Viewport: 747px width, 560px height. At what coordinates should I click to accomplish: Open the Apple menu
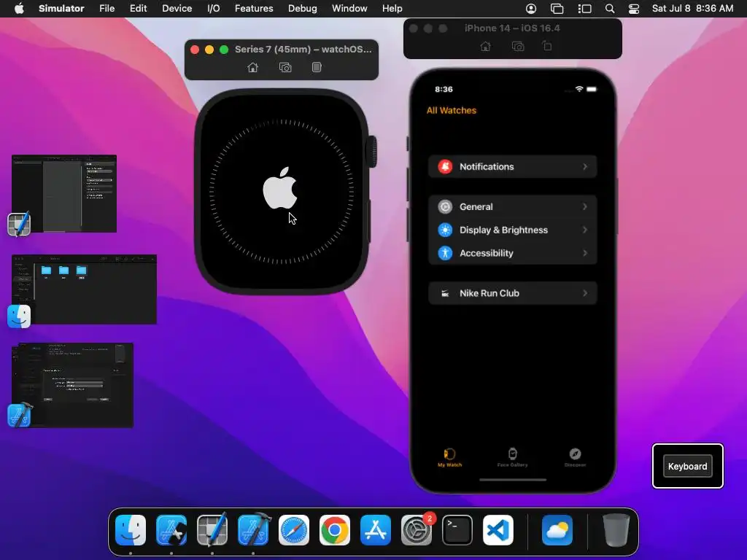[19, 9]
